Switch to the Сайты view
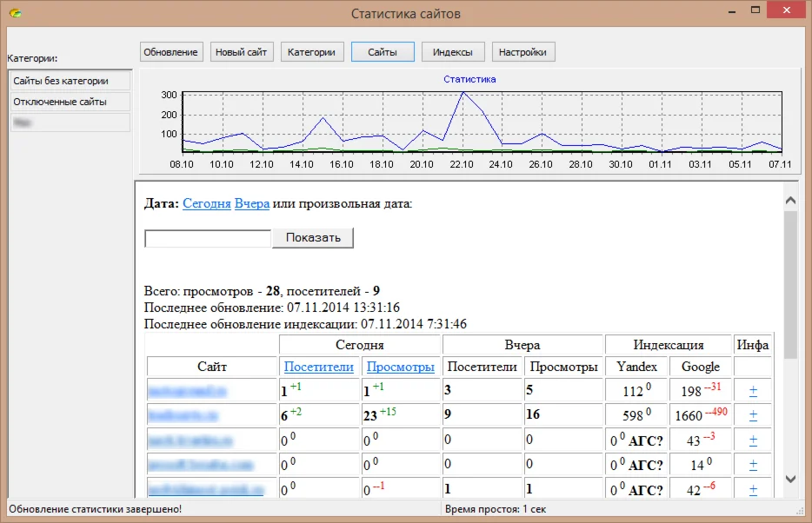 pyautogui.click(x=383, y=52)
